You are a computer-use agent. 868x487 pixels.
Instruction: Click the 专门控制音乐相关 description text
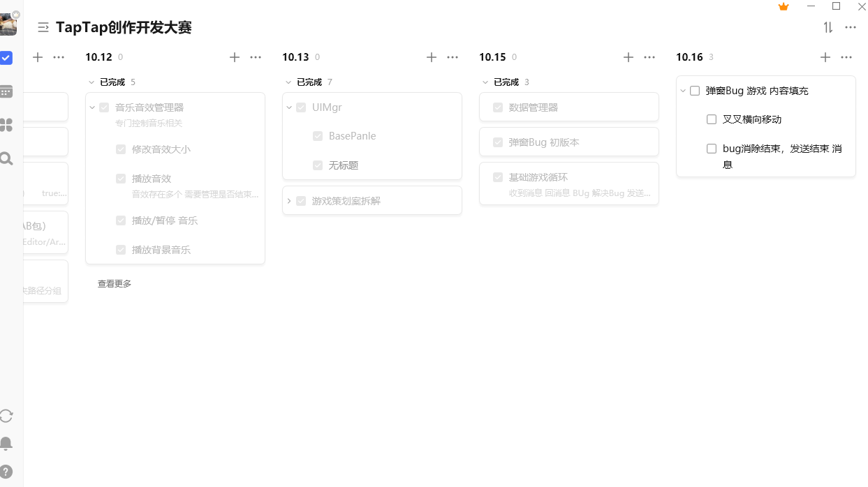point(149,123)
